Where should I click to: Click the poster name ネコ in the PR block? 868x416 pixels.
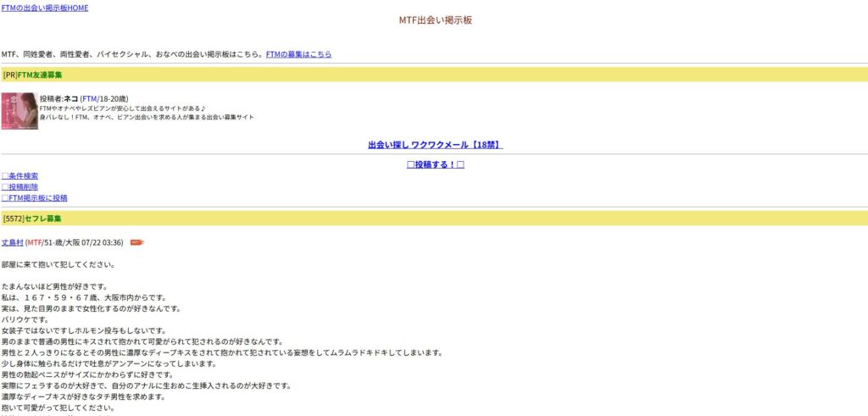point(71,99)
